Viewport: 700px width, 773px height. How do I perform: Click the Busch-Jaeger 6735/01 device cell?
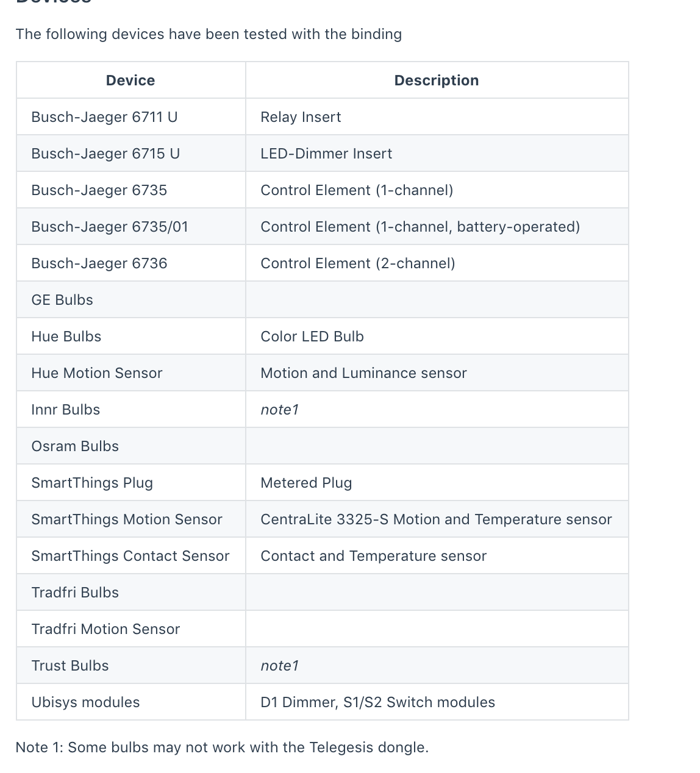pos(110,227)
